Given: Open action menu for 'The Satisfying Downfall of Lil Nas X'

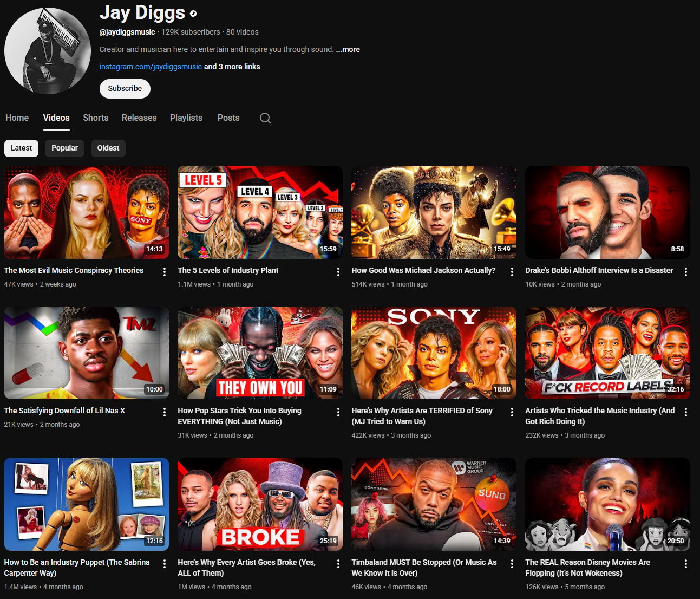Looking at the screenshot, I should coord(165,412).
